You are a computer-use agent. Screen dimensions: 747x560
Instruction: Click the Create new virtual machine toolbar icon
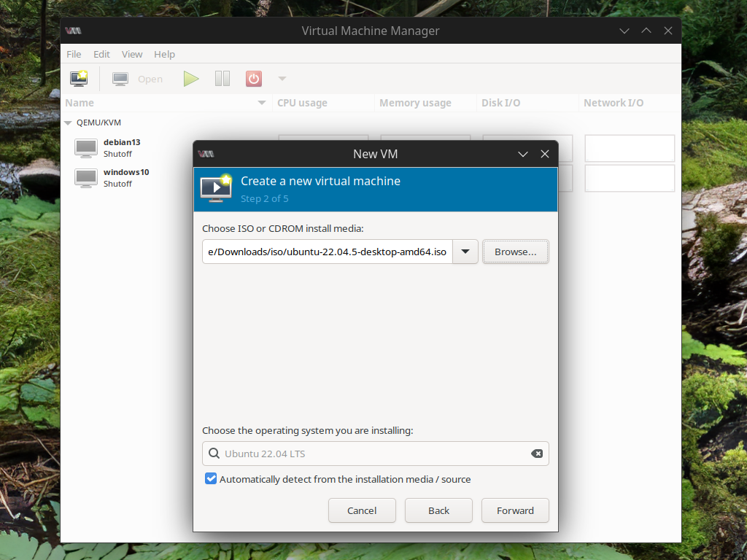point(78,78)
